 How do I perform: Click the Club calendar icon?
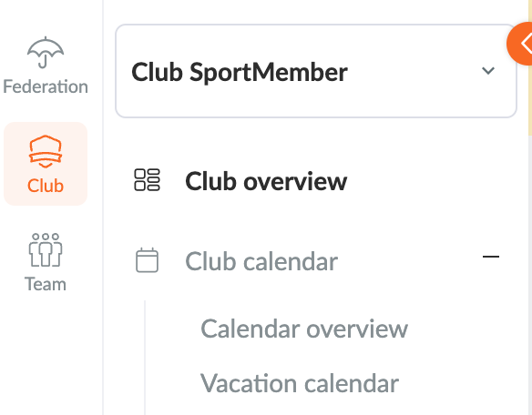click(147, 260)
